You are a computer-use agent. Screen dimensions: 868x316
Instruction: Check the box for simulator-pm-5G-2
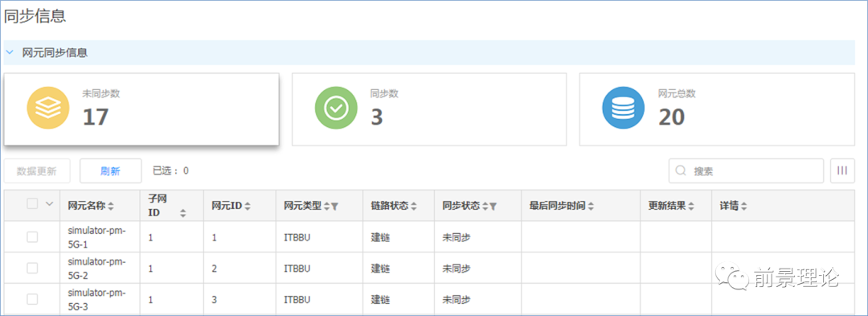(x=33, y=268)
